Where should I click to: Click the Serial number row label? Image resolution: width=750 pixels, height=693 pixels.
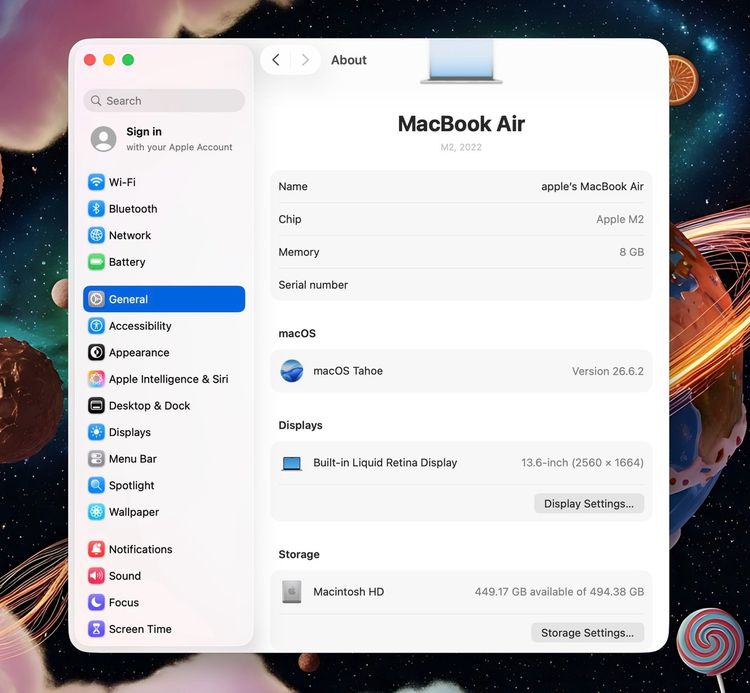313,285
